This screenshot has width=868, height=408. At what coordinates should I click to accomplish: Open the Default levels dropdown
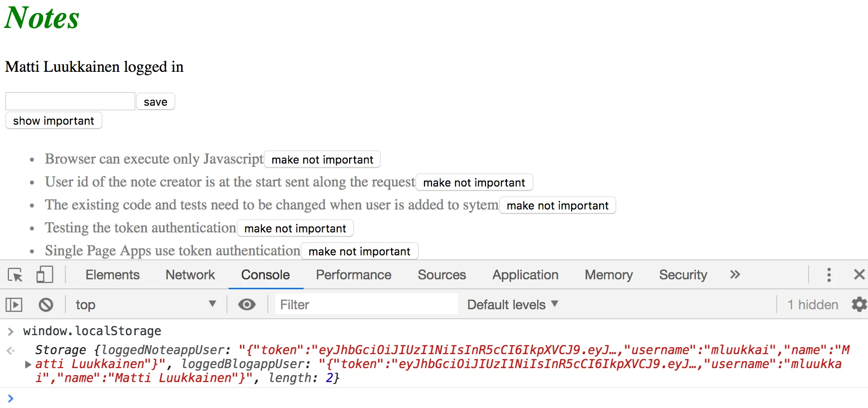point(512,304)
